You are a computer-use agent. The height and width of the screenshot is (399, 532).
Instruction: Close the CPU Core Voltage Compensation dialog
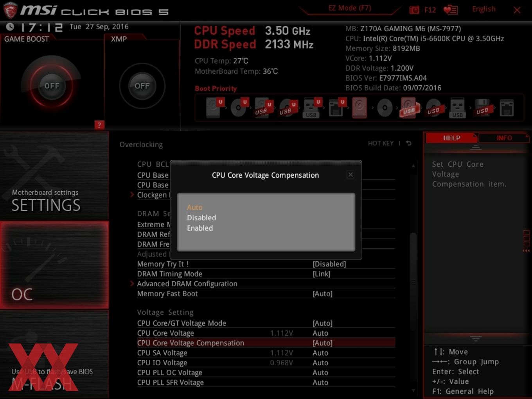click(350, 175)
